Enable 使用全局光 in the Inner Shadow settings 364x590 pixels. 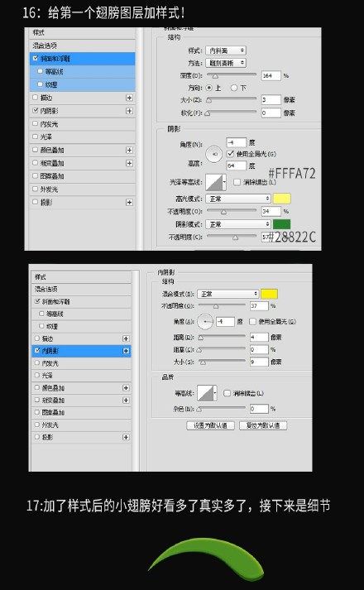pyautogui.click(x=252, y=321)
